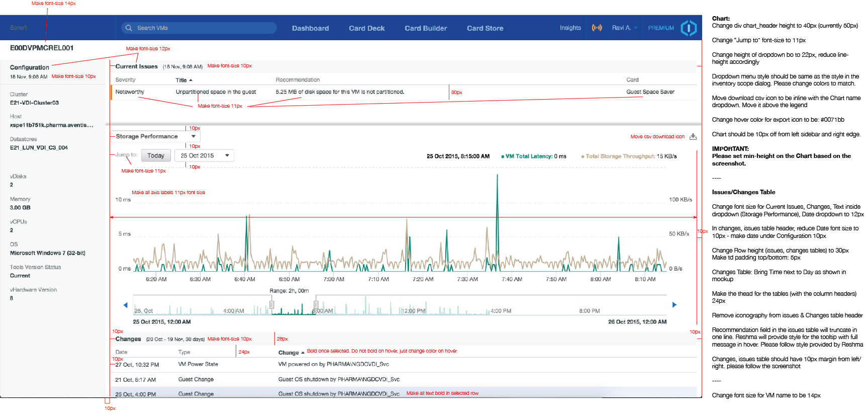Click 'Unpartitioned space in the guest' title
The image size is (868, 415).
tap(216, 92)
